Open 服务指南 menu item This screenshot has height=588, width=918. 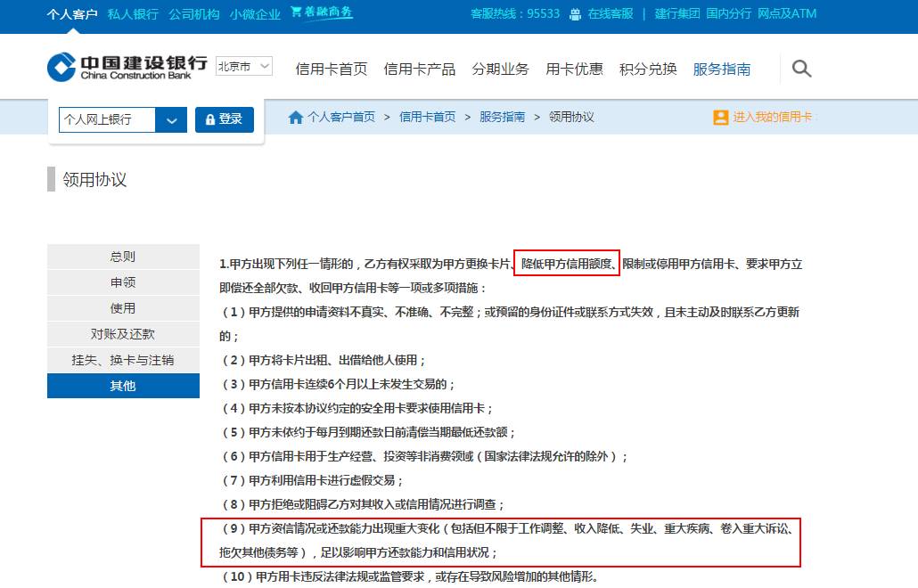722,69
